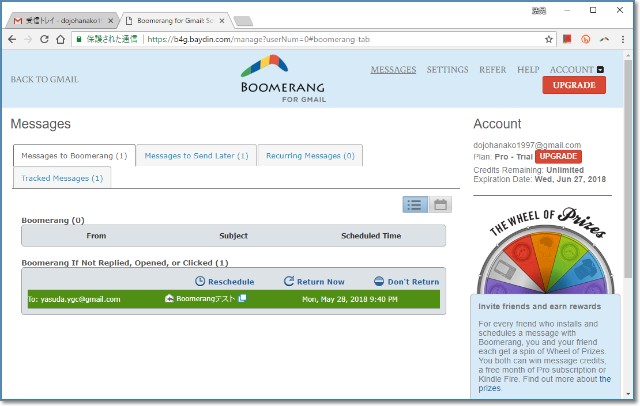Go to the browser home page icon
640x406 pixels.
click(62, 39)
